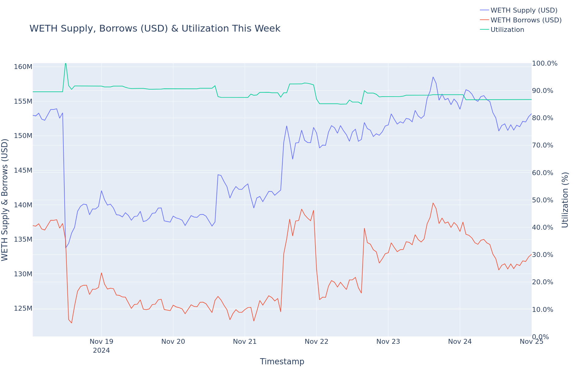Screen dimensions: 588x368
Task: Toggle the WETH Supply (USD) legend entry
Action: tap(524, 10)
